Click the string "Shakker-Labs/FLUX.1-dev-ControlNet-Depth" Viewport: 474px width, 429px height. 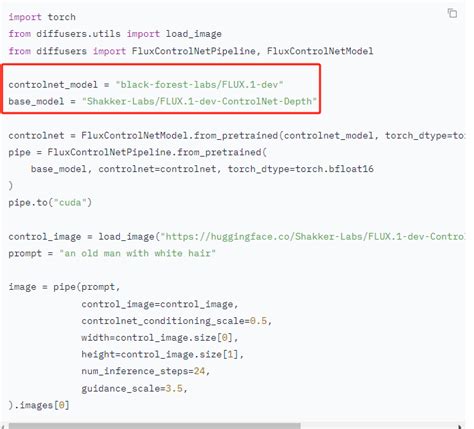pos(199,101)
